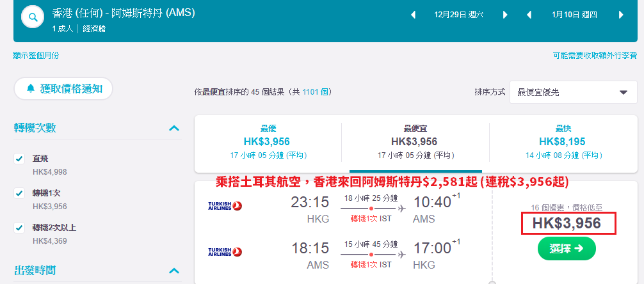Viewport: 644px width, 284px height.
Task: Click 18:15 AMS departure time
Action: 310,248
